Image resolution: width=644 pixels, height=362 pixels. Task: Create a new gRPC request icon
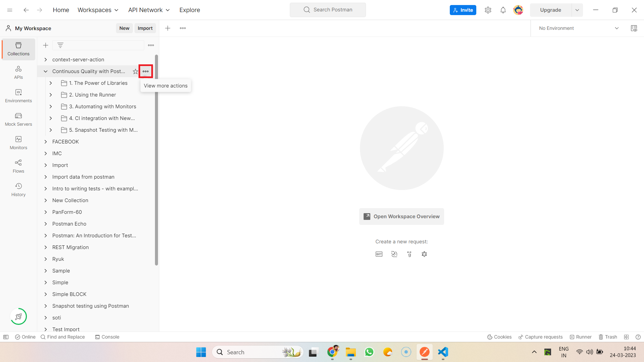[x=409, y=254]
